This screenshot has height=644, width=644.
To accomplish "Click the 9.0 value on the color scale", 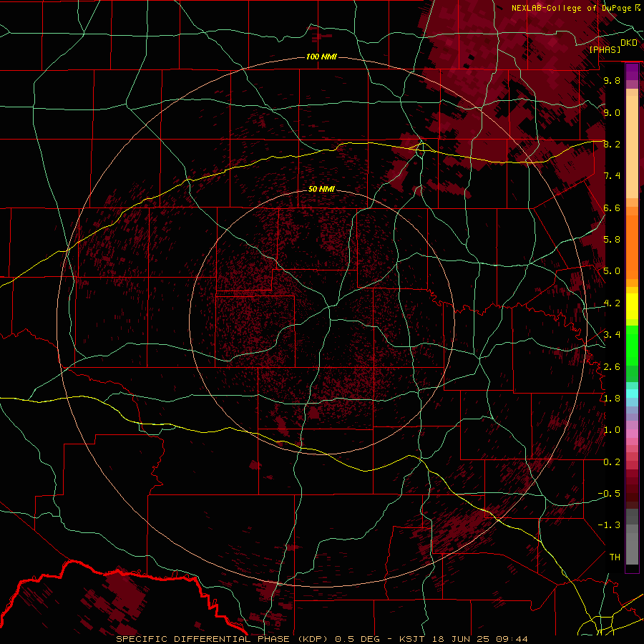I will pyautogui.click(x=612, y=112).
